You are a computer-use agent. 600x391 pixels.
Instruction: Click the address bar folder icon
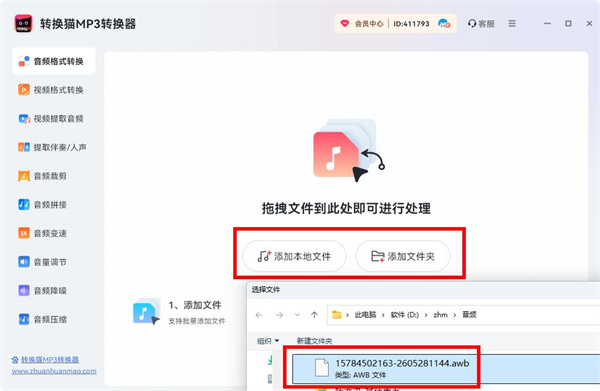point(337,315)
